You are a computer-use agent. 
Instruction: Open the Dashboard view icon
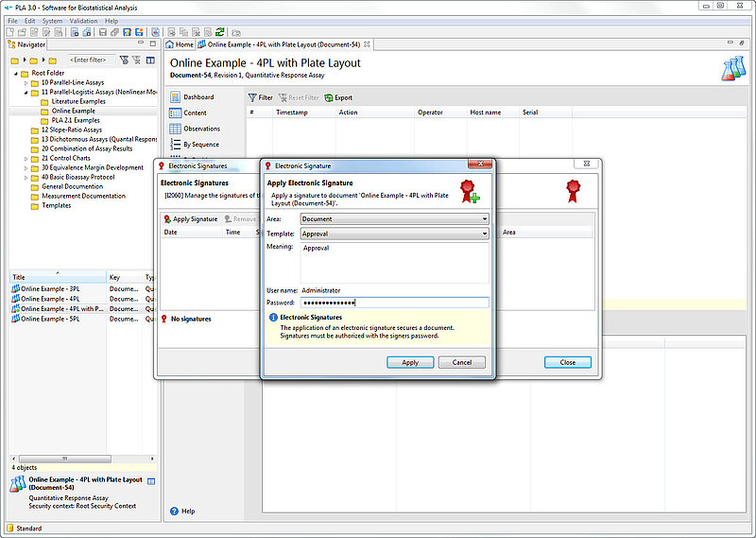tap(175, 97)
